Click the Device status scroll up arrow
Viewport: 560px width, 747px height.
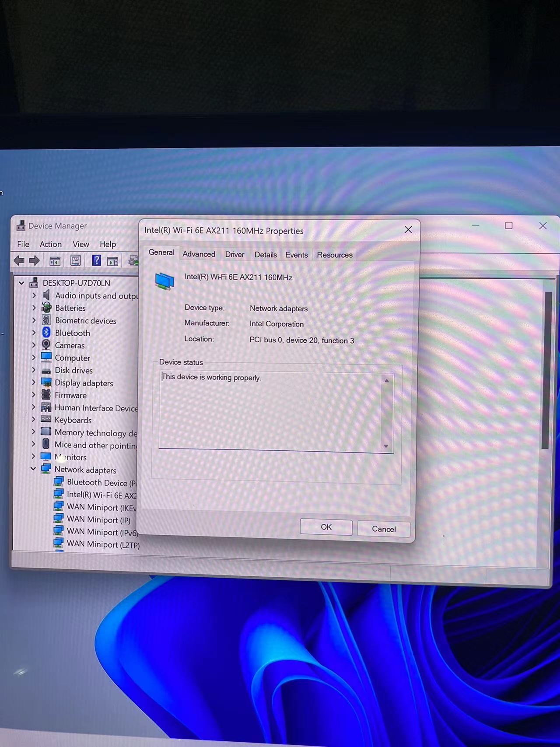point(386,381)
